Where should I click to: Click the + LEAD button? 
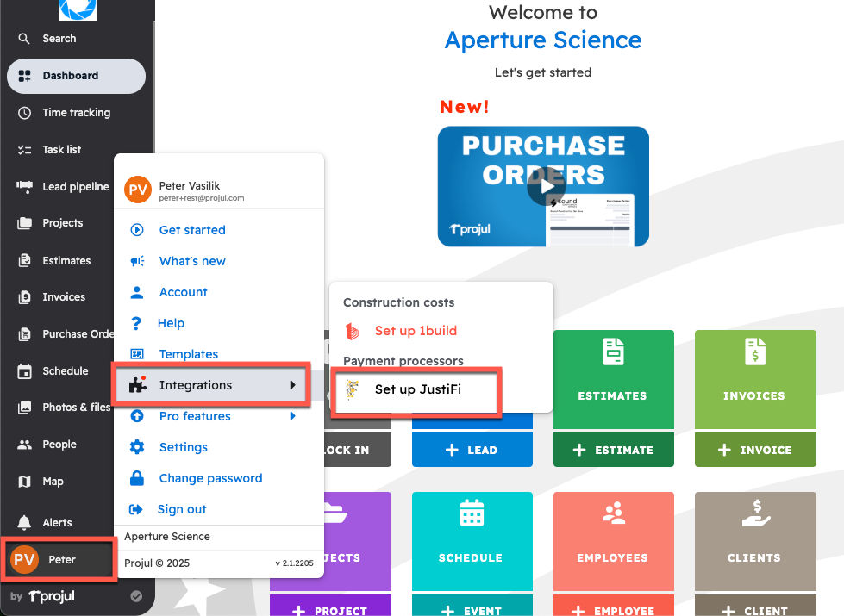click(472, 449)
